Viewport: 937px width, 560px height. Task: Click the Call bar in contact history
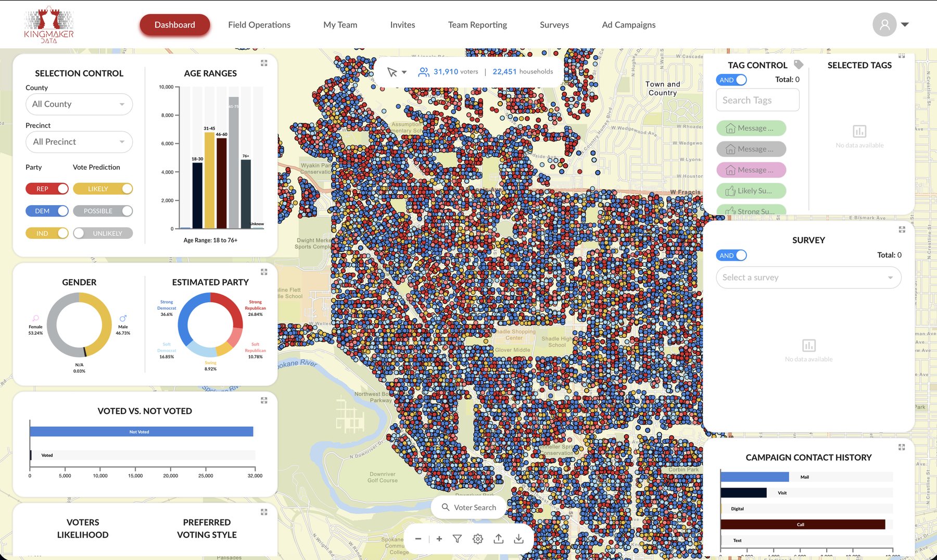[x=803, y=524]
